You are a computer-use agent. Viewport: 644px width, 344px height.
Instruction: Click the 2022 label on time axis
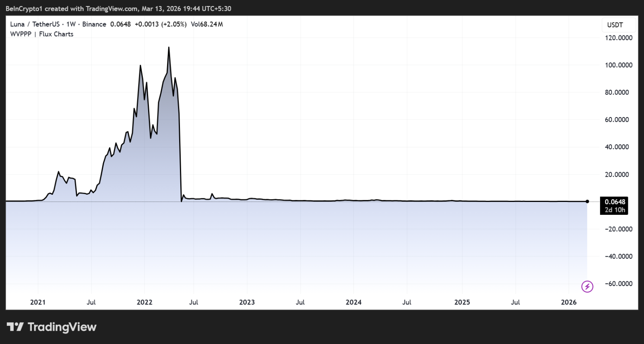tap(144, 302)
